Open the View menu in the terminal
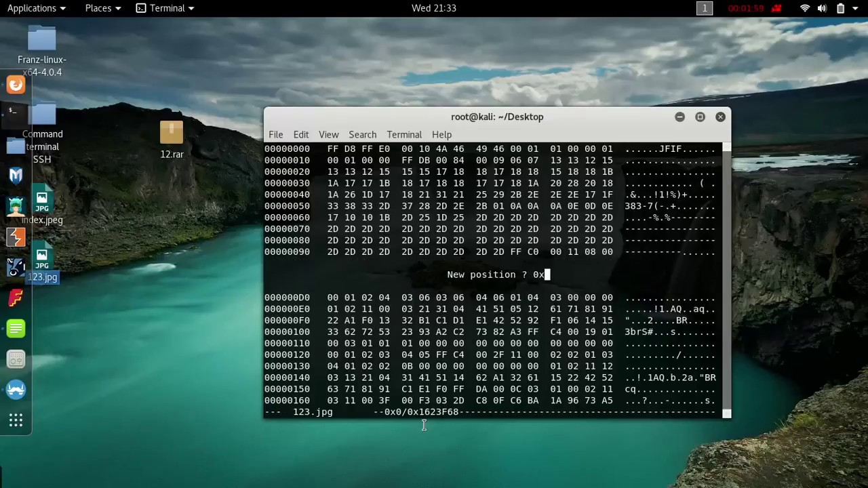 coord(328,134)
